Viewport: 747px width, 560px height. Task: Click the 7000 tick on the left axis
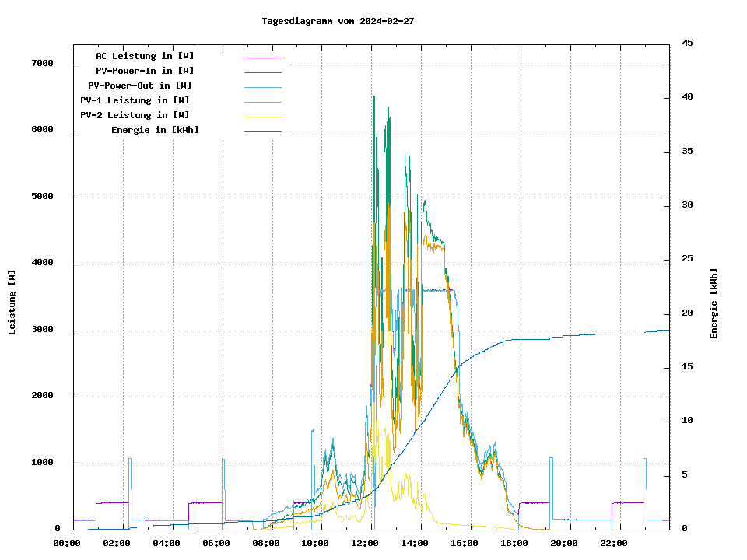click(x=42, y=64)
